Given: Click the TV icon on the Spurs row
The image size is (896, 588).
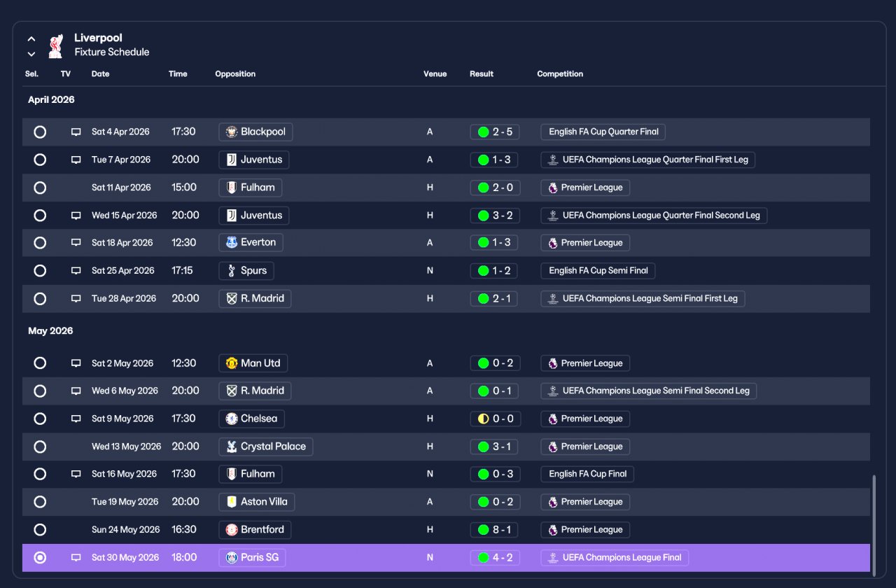Looking at the screenshot, I should [x=76, y=271].
